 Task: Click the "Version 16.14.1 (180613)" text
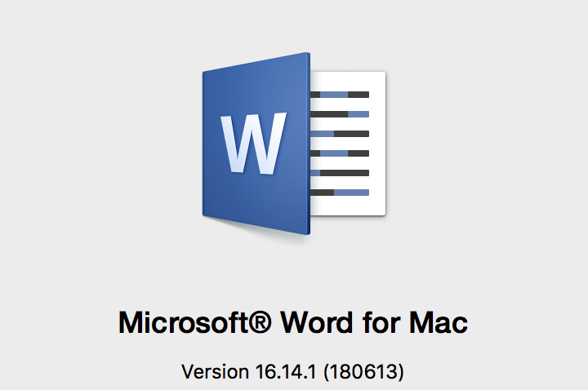(x=293, y=372)
